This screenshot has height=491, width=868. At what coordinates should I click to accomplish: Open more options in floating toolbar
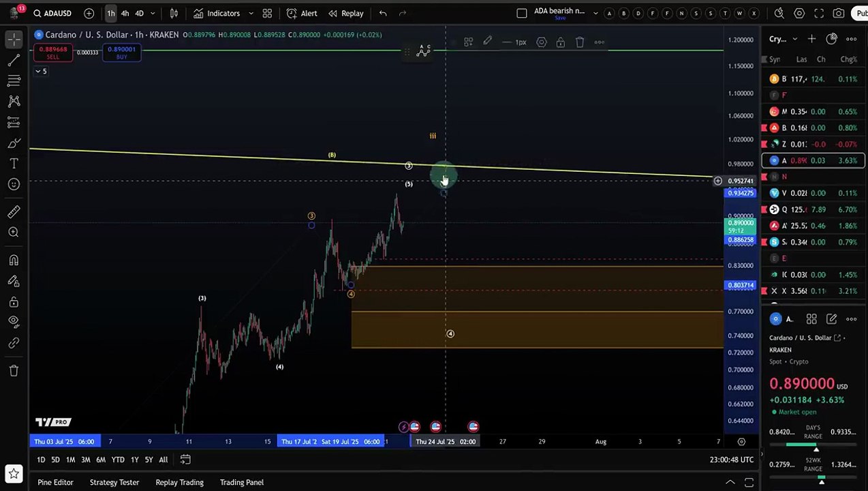point(600,42)
